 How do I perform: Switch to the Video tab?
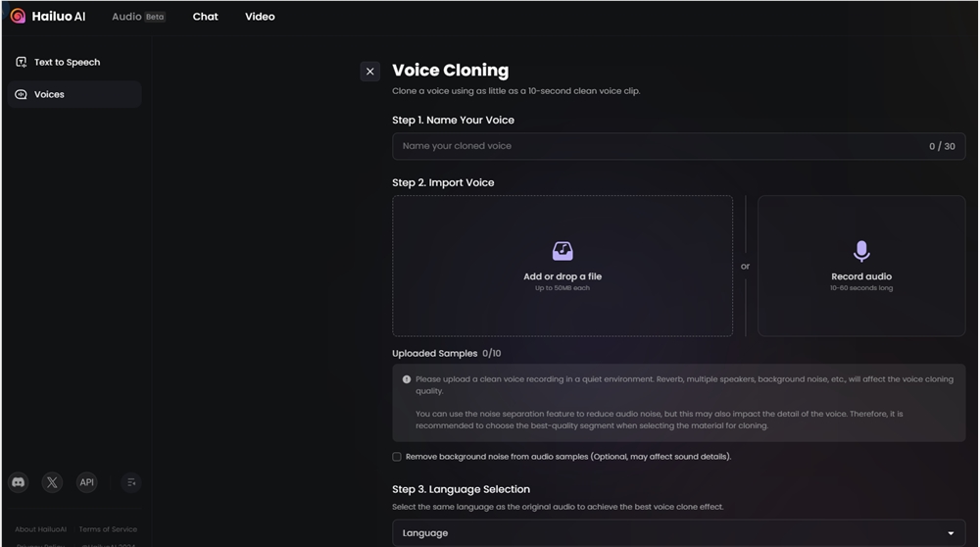260,17
